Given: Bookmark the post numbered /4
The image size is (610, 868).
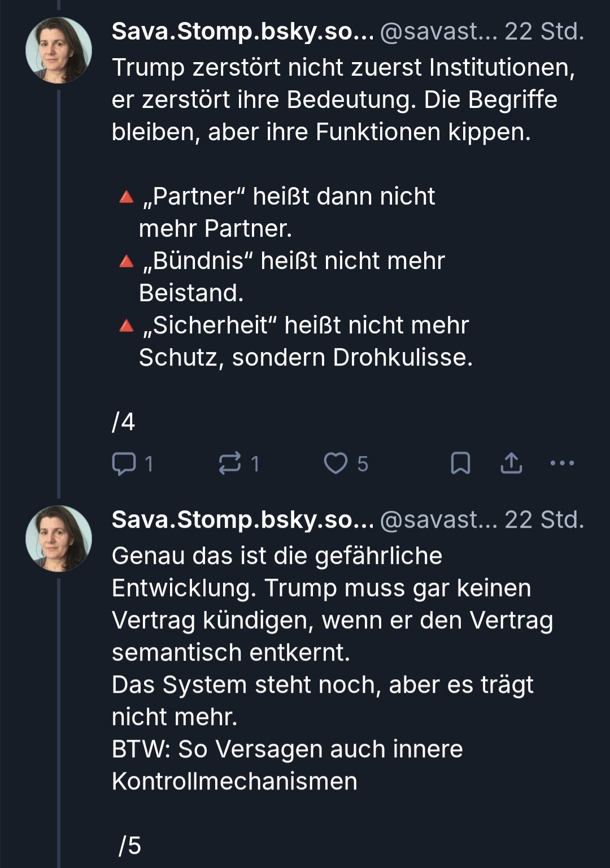Looking at the screenshot, I should 460,463.
